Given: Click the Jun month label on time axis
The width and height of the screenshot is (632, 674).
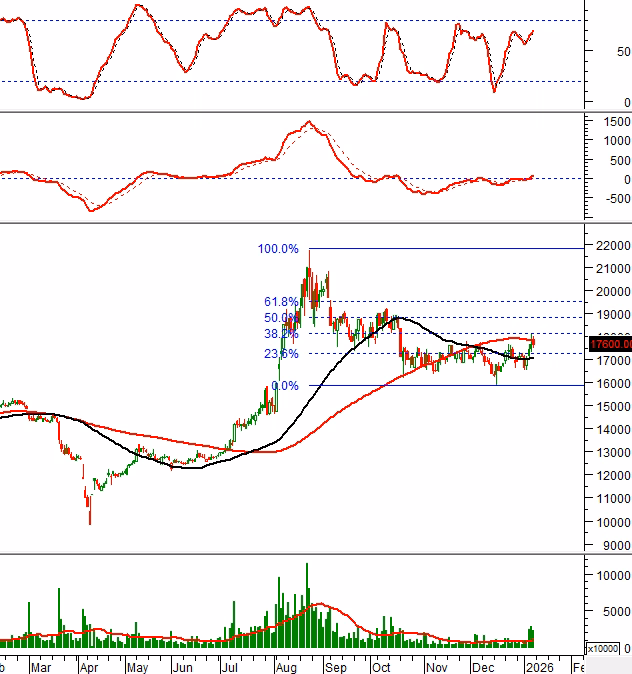Looking at the screenshot, I should [182, 665].
